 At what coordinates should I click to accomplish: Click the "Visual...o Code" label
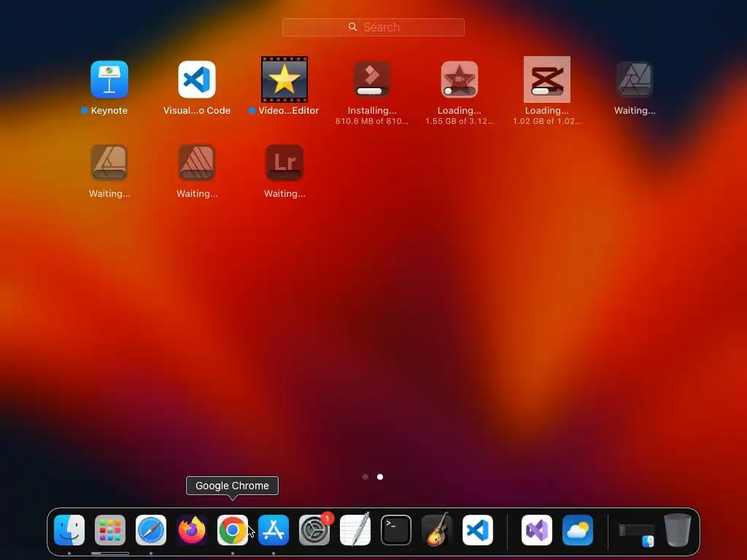click(197, 111)
